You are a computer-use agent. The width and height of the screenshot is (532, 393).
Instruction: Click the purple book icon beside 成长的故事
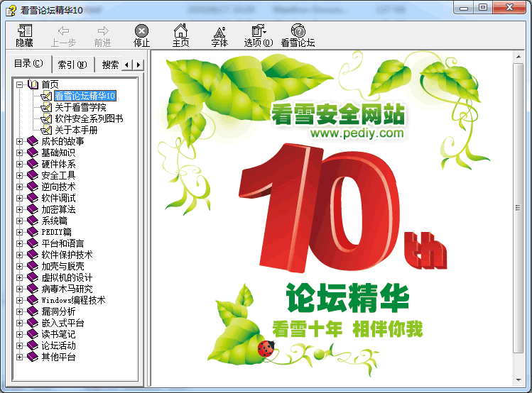coord(33,141)
